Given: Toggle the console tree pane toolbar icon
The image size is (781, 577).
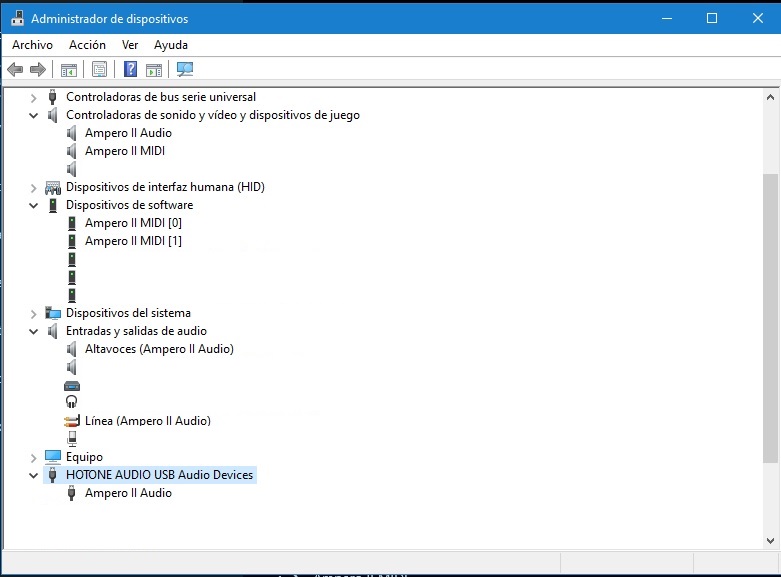Looking at the screenshot, I should [69, 70].
